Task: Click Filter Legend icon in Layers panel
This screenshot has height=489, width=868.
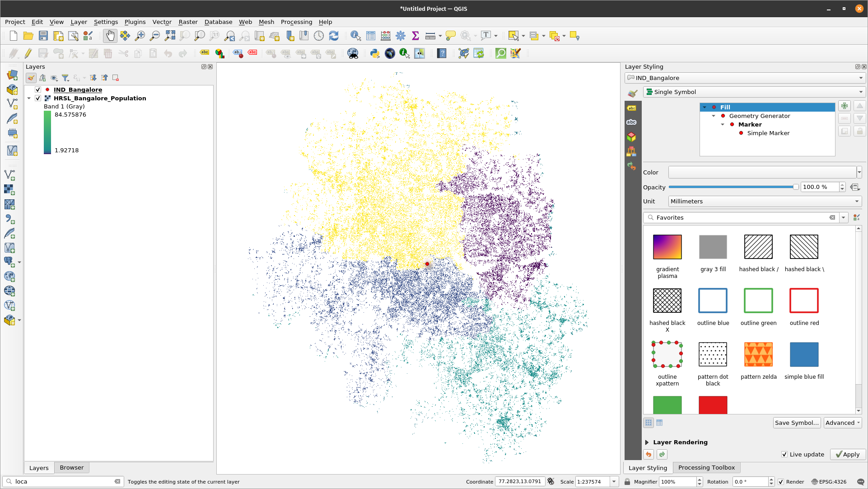Action: 65,78
